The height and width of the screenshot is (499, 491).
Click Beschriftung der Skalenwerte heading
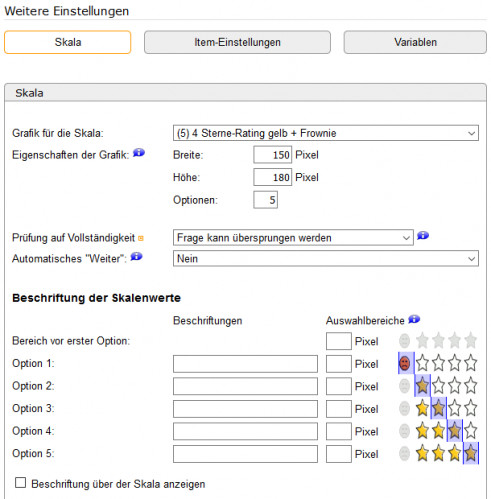coord(96,298)
